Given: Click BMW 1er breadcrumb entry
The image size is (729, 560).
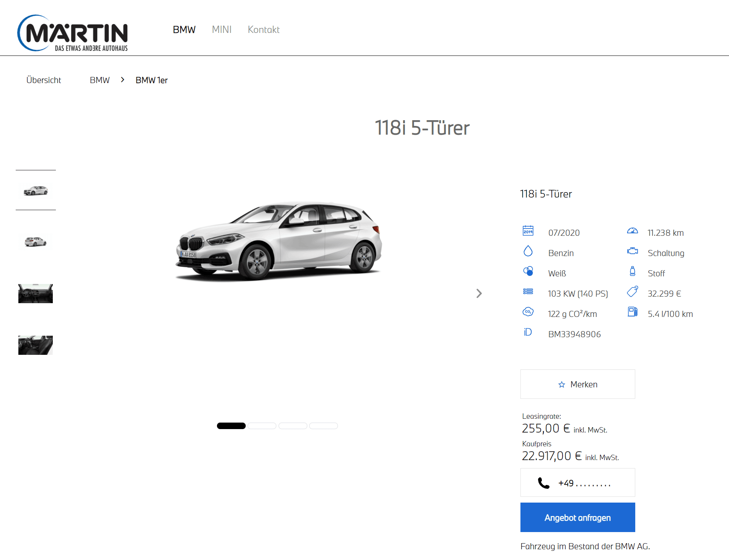Looking at the screenshot, I should 152,80.
